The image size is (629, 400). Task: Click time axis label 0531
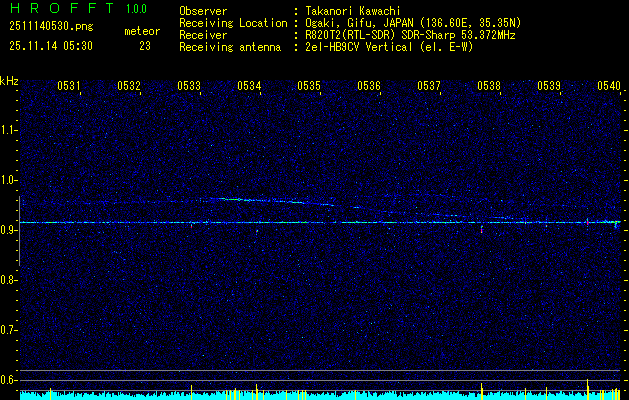point(69,85)
